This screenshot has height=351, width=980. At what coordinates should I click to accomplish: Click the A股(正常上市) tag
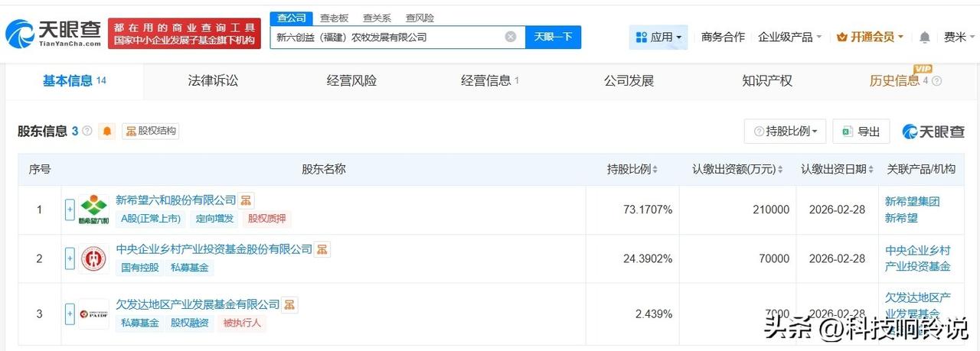tap(151, 219)
